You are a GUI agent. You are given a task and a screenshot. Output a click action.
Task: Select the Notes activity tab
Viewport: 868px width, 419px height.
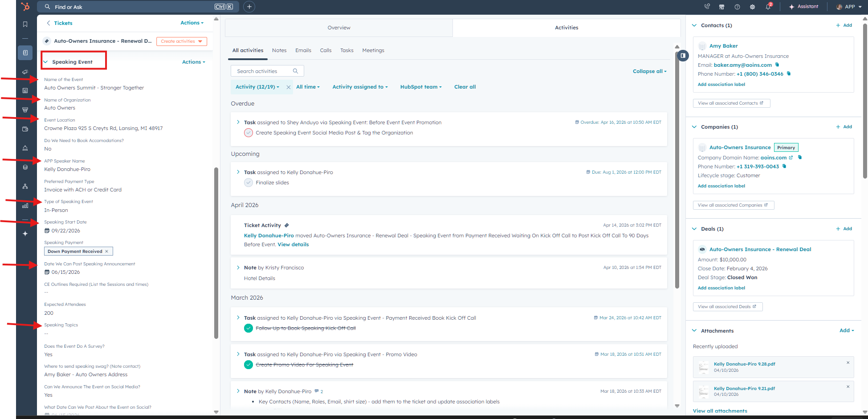[x=279, y=50]
